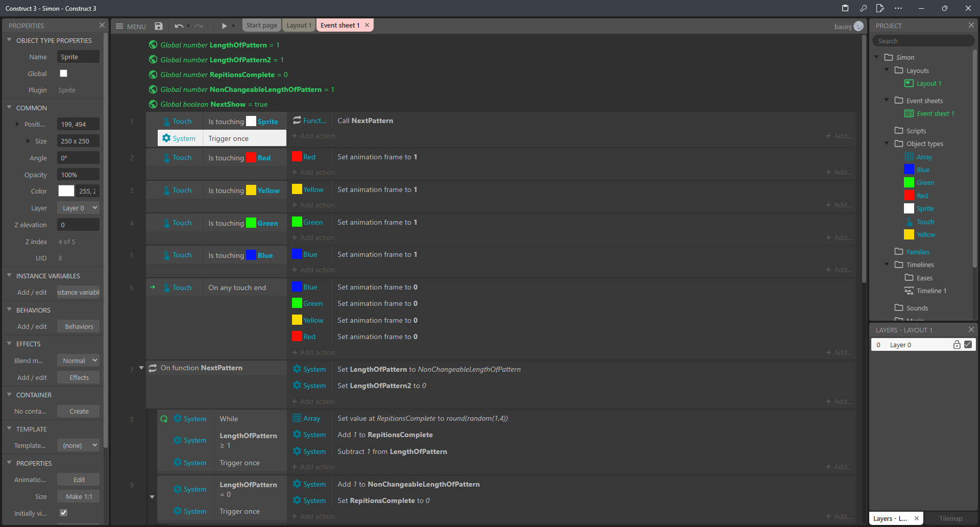980x527 pixels.
Task: Click the Effects button
Action: pyautogui.click(x=79, y=377)
